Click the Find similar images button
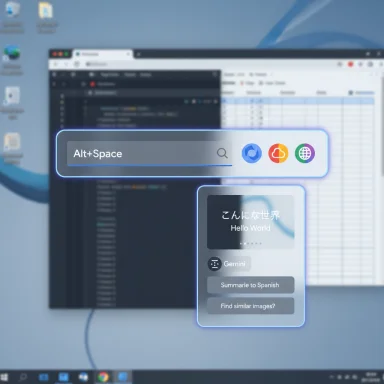Image resolution: width=384 pixels, height=384 pixels. click(250, 306)
